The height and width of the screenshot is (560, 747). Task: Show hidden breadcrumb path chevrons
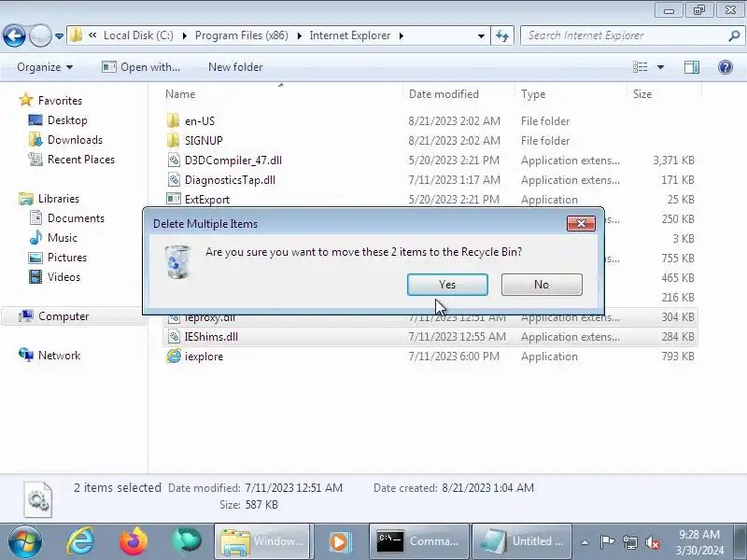pos(92,35)
